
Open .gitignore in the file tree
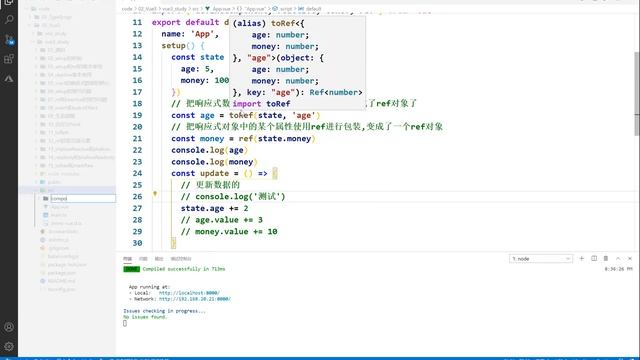(58, 248)
